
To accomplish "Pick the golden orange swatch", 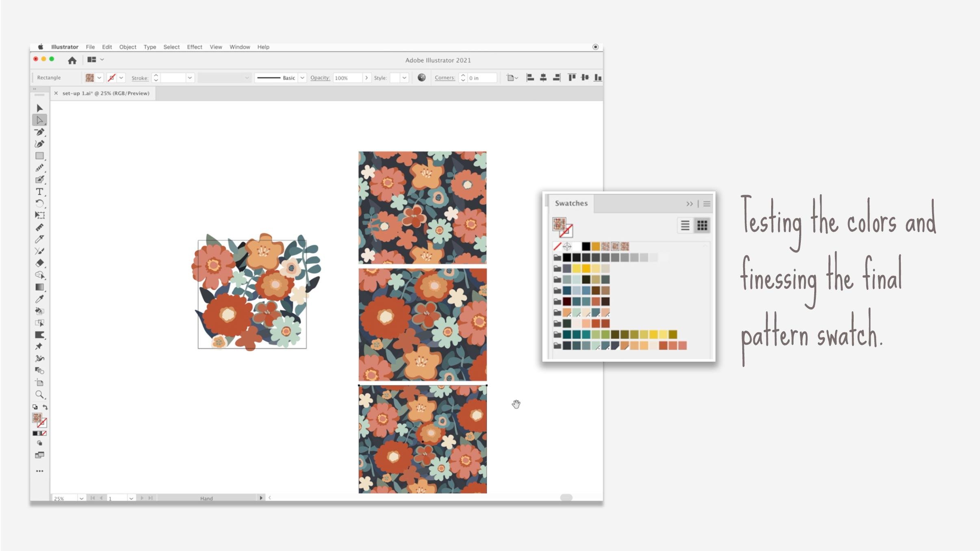I will coord(595,246).
